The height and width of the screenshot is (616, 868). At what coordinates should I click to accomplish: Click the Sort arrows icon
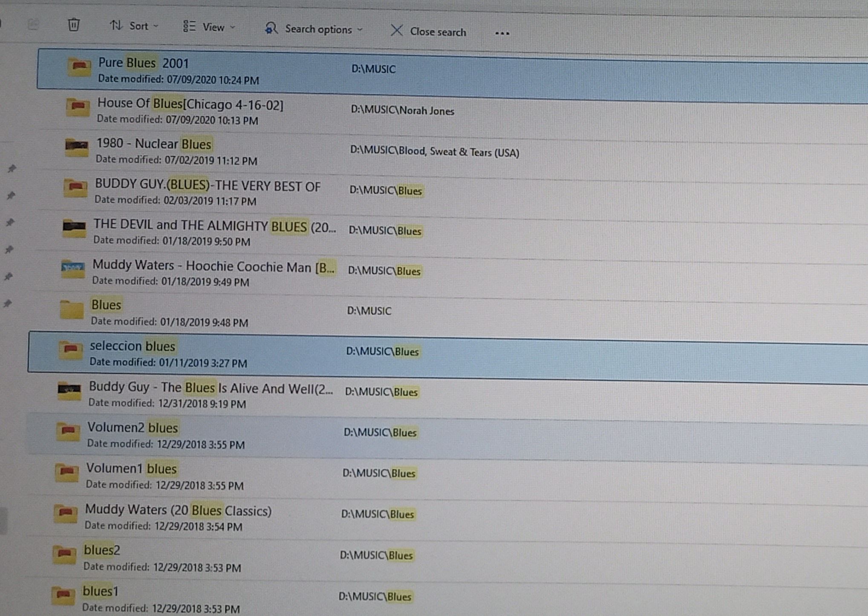pos(116,25)
